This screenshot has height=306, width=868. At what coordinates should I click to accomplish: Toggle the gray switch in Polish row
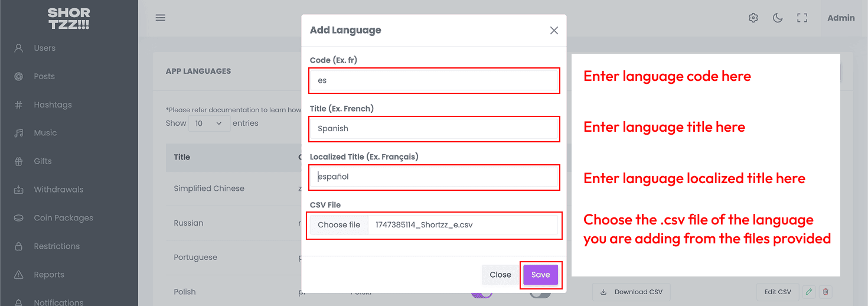pos(540,294)
